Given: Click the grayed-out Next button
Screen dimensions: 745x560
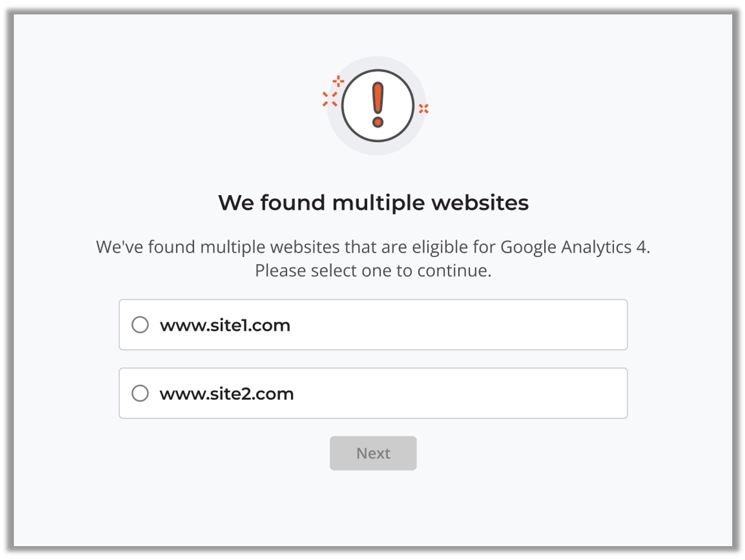Looking at the screenshot, I should pos(373,453).
